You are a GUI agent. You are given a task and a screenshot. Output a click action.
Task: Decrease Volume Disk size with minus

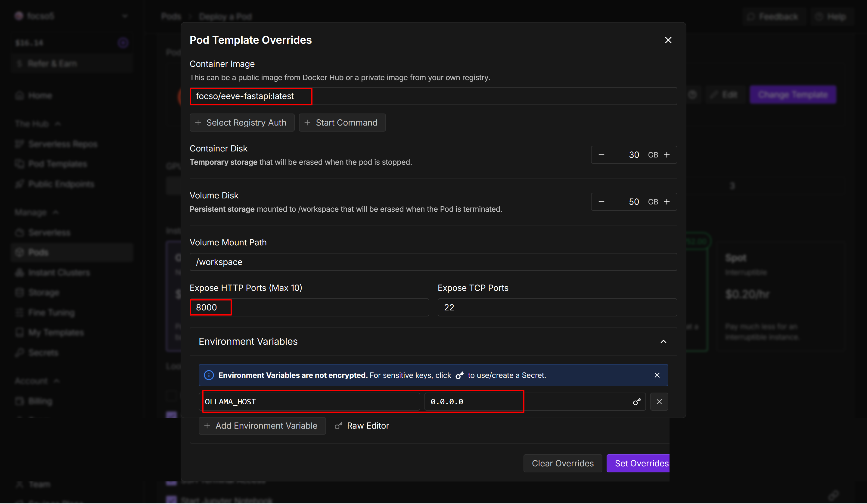(x=601, y=202)
